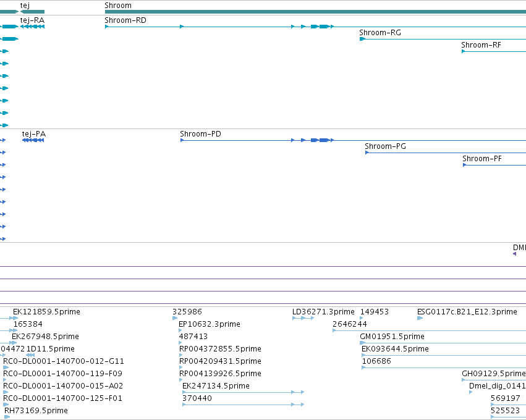The image size is (526, 420).
Task: Click EK267948.5prime label
Action: tap(45, 336)
